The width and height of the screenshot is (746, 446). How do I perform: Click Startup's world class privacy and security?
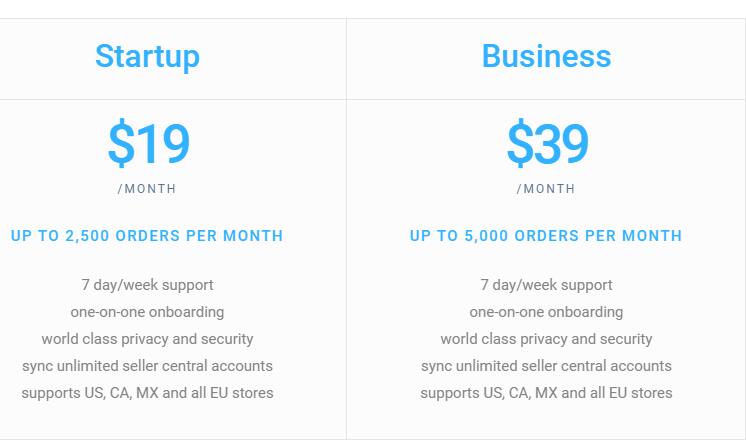tap(147, 339)
